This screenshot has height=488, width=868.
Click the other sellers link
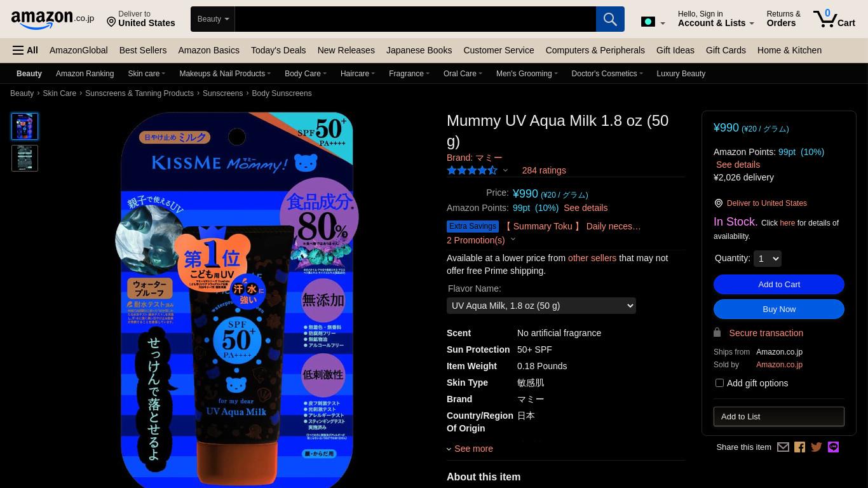(592, 258)
